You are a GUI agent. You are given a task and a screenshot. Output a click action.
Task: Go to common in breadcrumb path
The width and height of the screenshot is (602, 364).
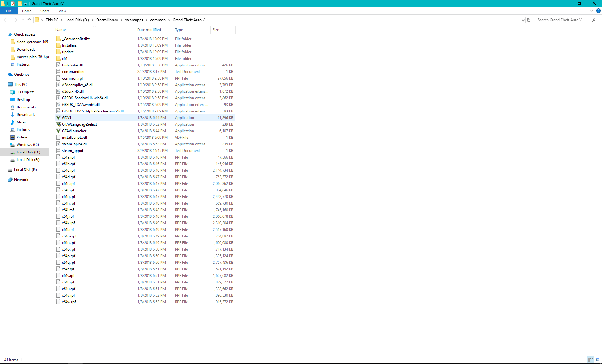coord(158,20)
